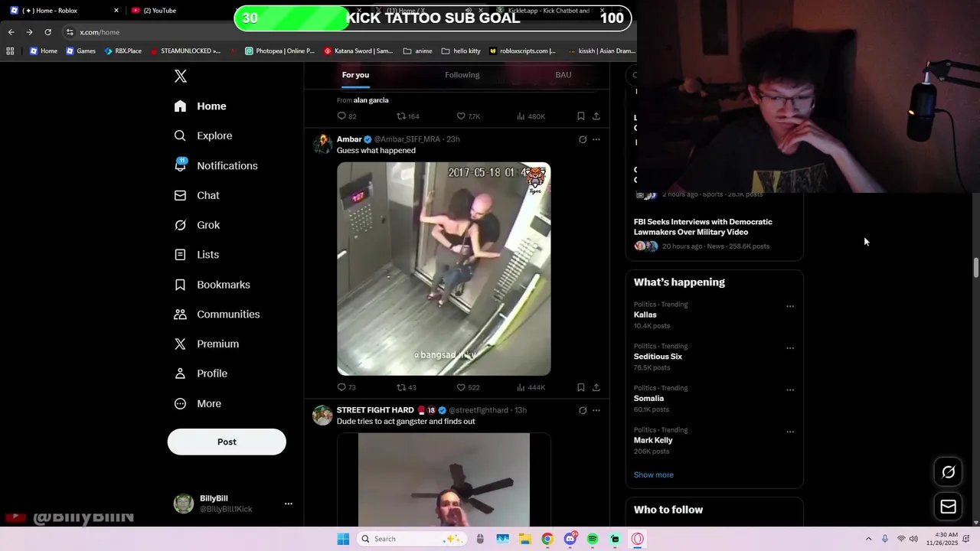
Task: Open Grok icon on STREET FIGHT HARD post
Action: [583, 410]
